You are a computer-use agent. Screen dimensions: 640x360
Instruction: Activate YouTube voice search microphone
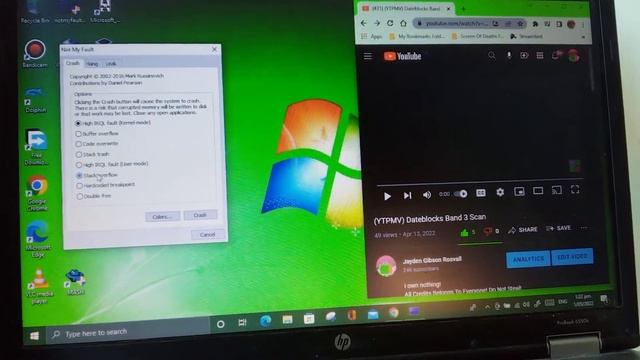tap(509, 55)
